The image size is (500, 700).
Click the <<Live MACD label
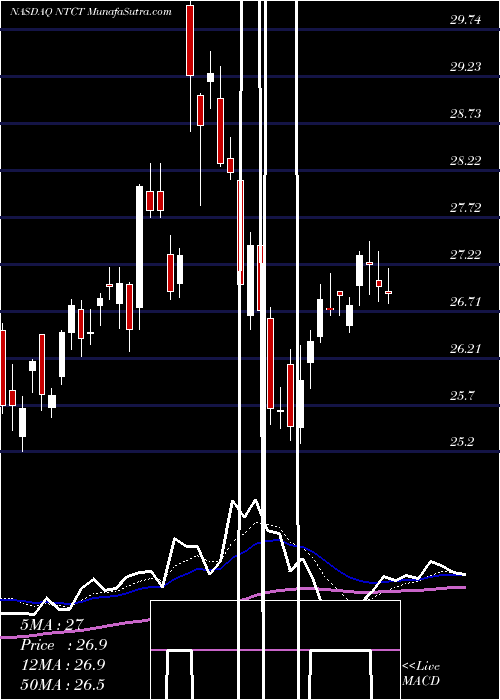point(421,674)
